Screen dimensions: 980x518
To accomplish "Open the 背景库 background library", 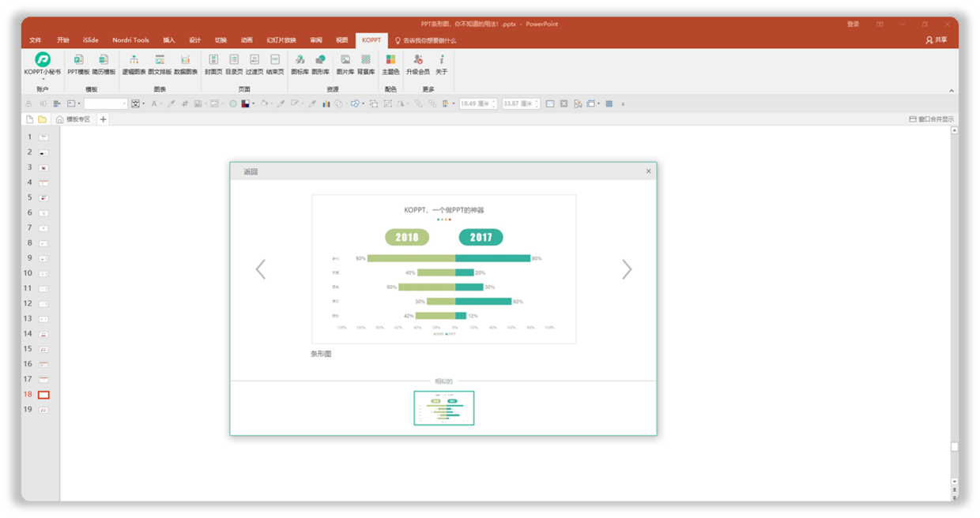I will point(366,65).
